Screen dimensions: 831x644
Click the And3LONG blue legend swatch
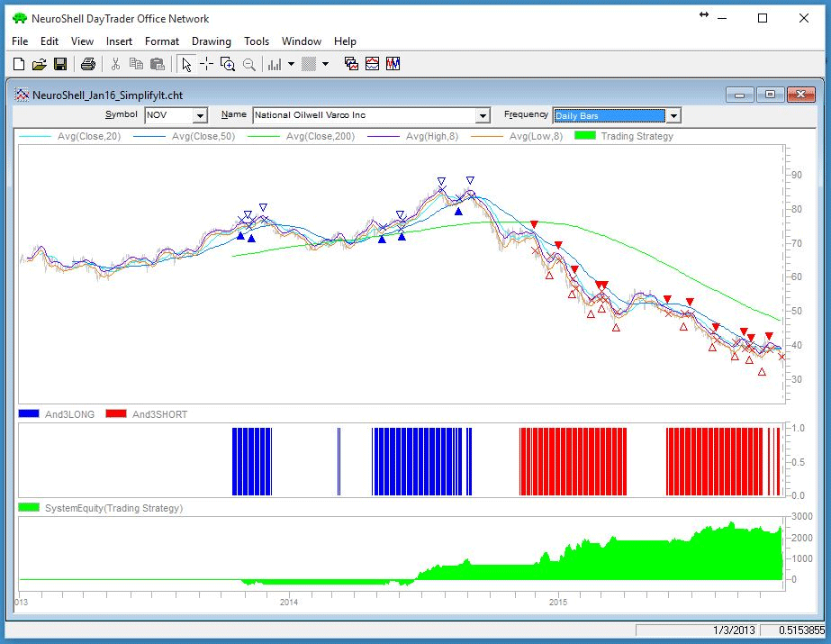[x=29, y=414]
